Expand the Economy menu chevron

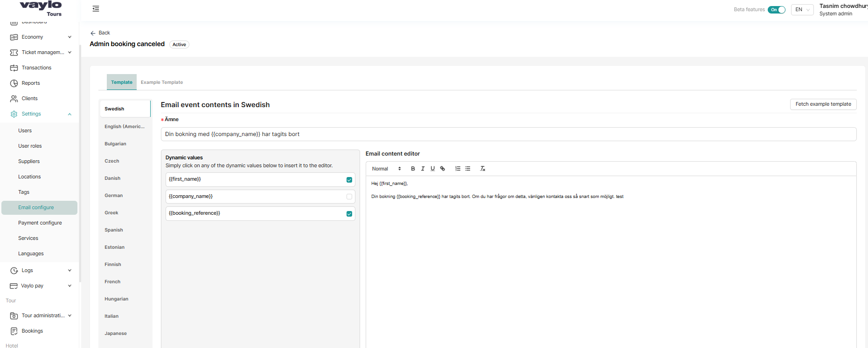click(69, 37)
